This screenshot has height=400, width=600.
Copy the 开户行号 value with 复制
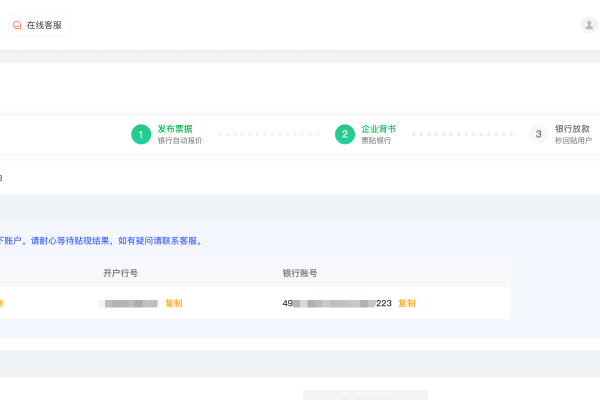(174, 304)
